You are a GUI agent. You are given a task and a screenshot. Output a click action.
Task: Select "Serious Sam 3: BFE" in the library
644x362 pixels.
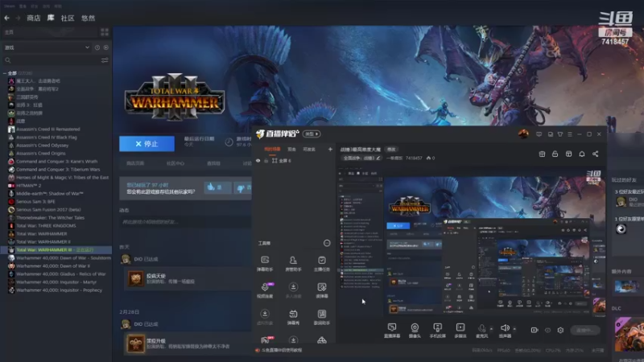(35, 202)
